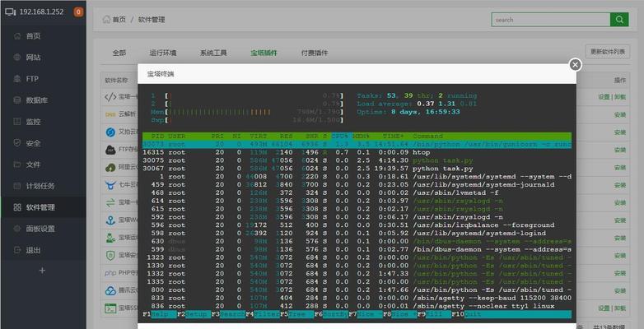Click 设置 link in the 宝塔SS row

[604, 308]
